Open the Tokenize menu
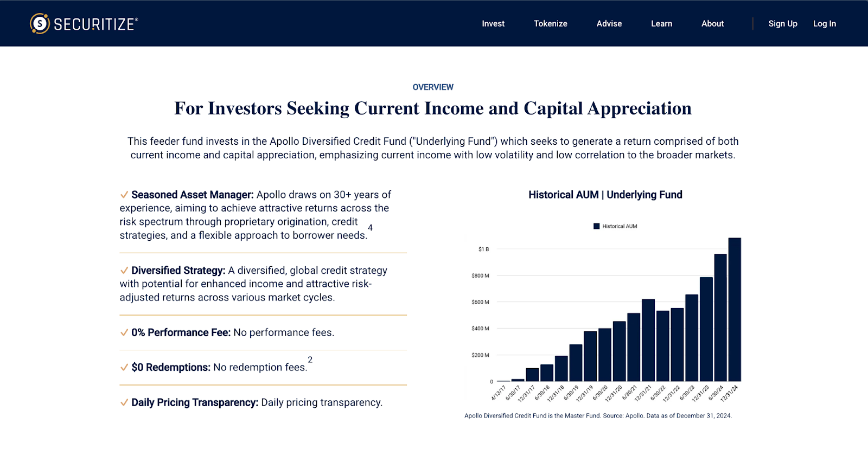This screenshot has height=449, width=868. (551, 23)
